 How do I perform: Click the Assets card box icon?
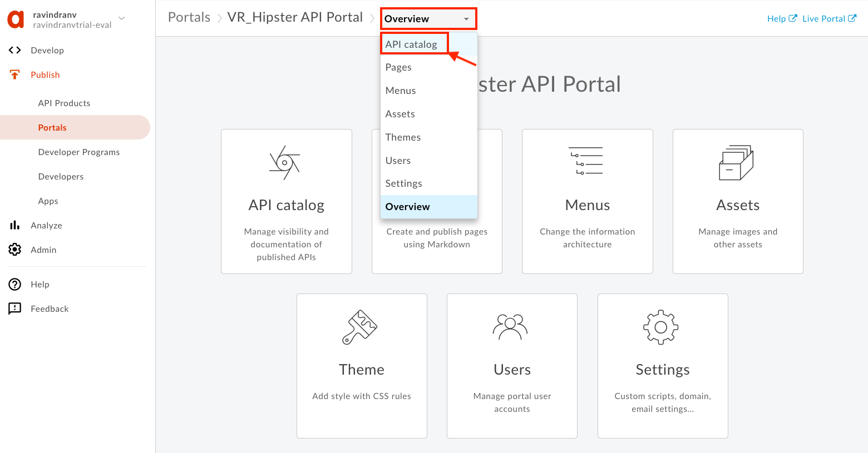[x=736, y=163]
